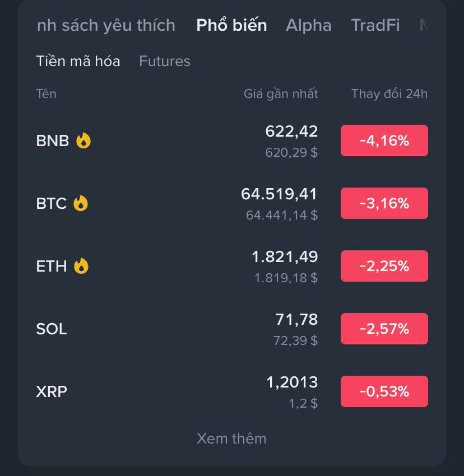The image size is (464, 476).
Task: Tap the ETH -2,25% change badge
Action: [384, 266]
